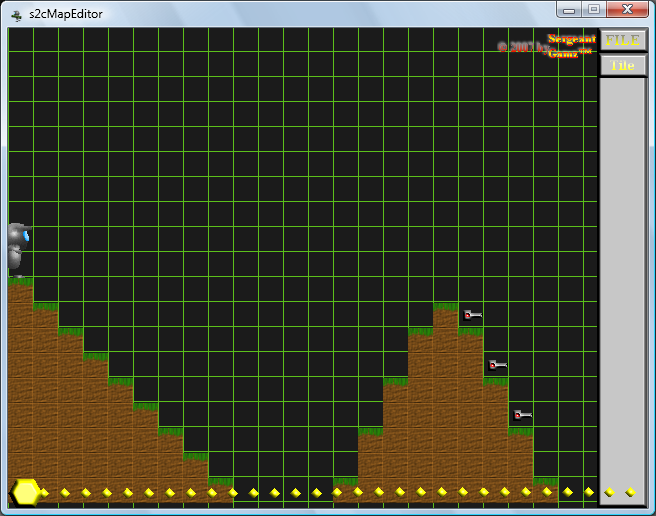Open the Tile selection button
The height and width of the screenshot is (516, 656).
pos(623,65)
